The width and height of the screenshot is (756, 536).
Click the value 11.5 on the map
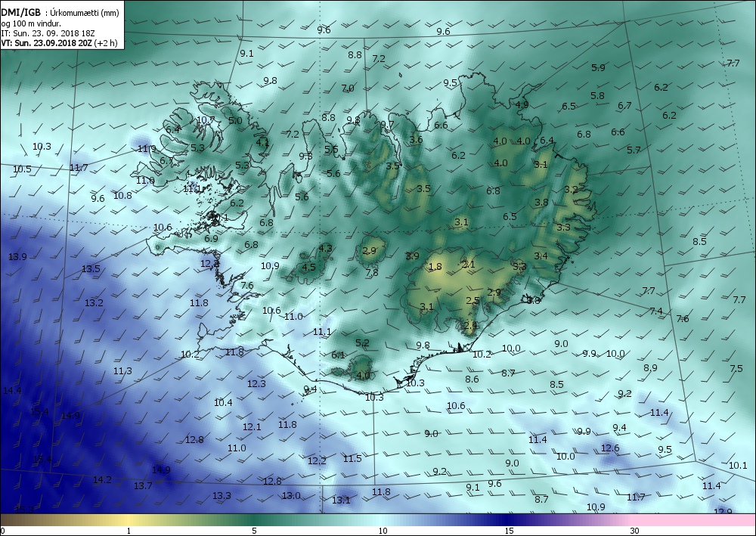352,458
